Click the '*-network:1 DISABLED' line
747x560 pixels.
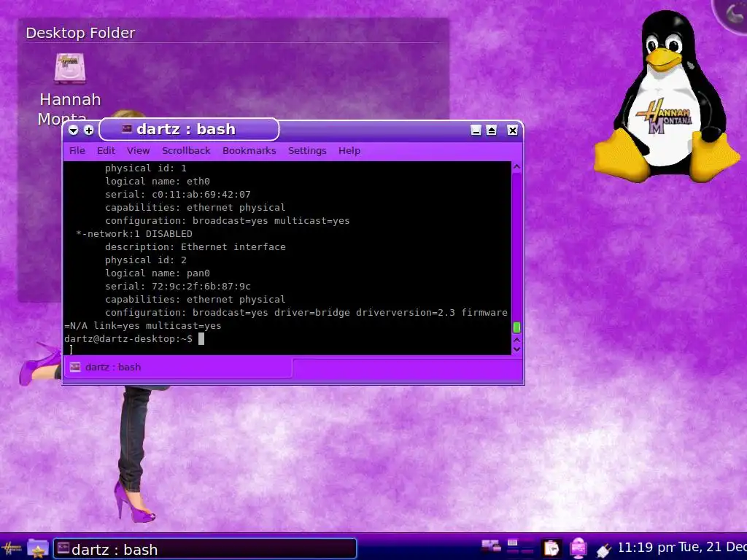click(x=134, y=234)
